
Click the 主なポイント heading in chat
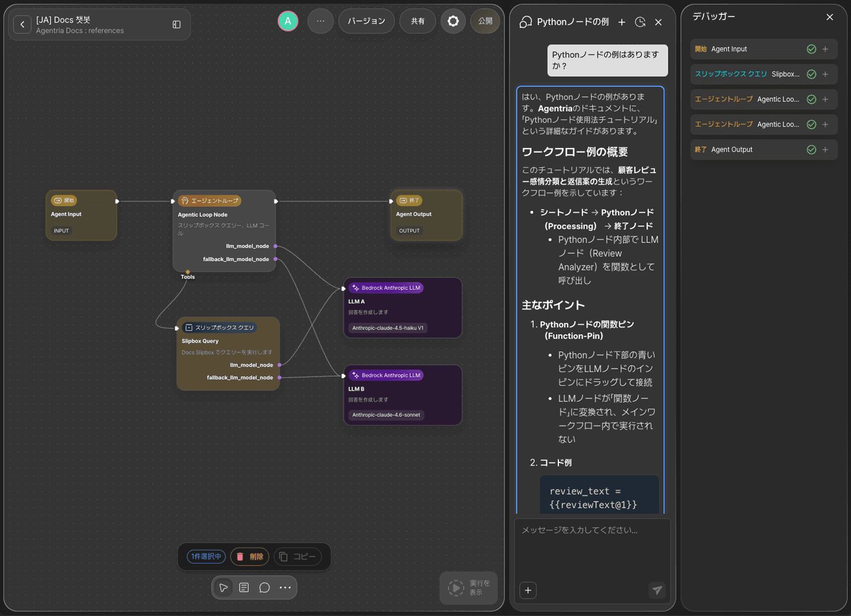[553, 305]
